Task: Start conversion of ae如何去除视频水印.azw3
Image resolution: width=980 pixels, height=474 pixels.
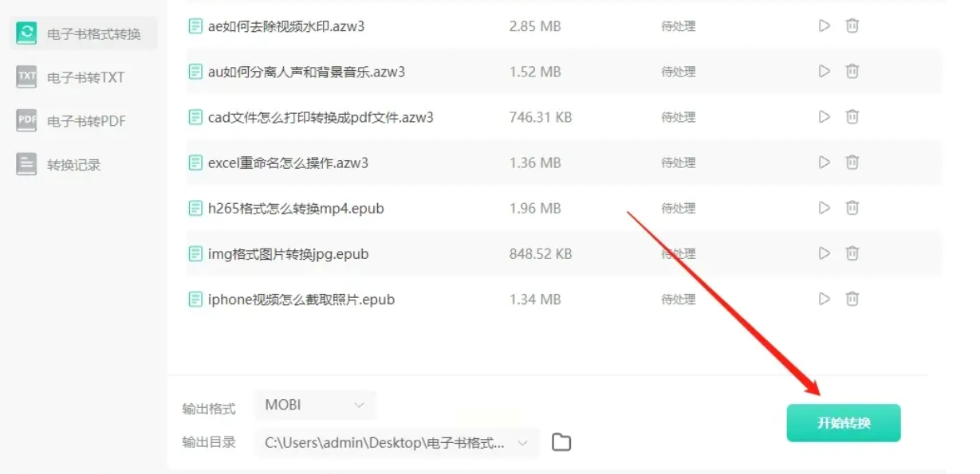Action: pos(825,26)
